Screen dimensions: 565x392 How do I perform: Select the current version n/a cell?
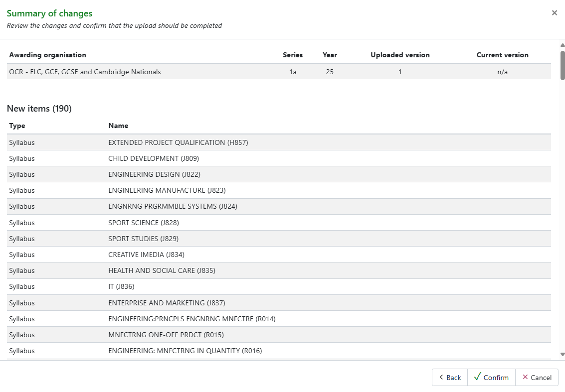(x=502, y=72)
